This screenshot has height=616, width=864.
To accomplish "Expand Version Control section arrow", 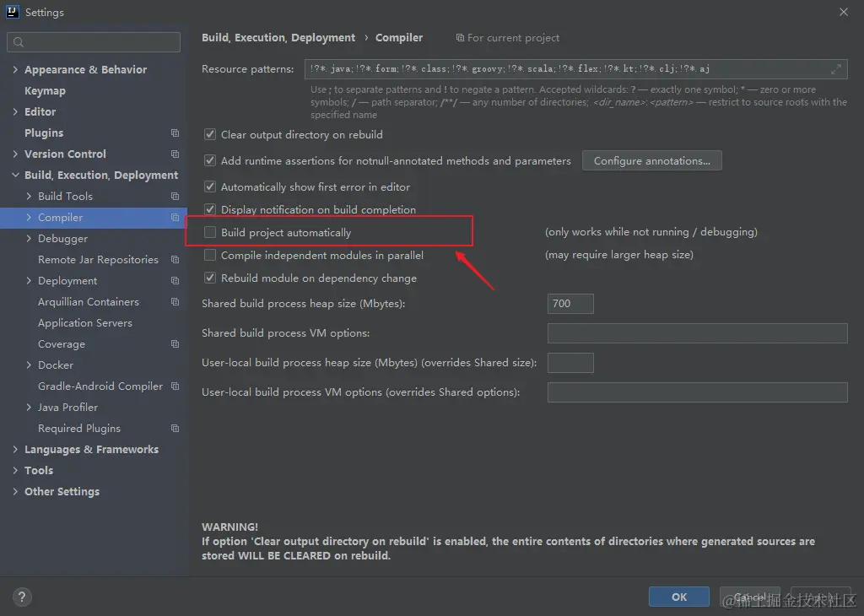I will 15,154.
